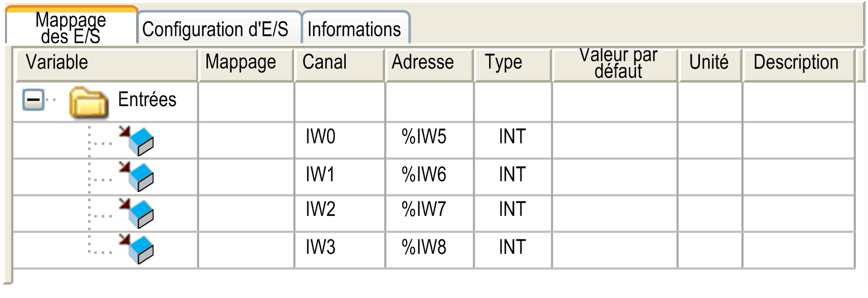Click default value cell for %IW8
868x298 pixels.
pos(615,247)
